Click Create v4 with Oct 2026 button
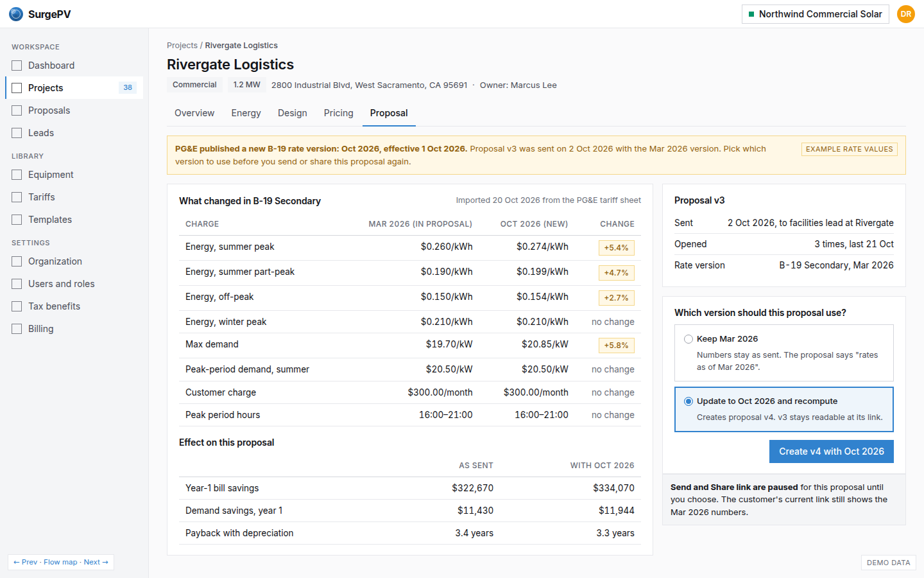 point(832,451)
